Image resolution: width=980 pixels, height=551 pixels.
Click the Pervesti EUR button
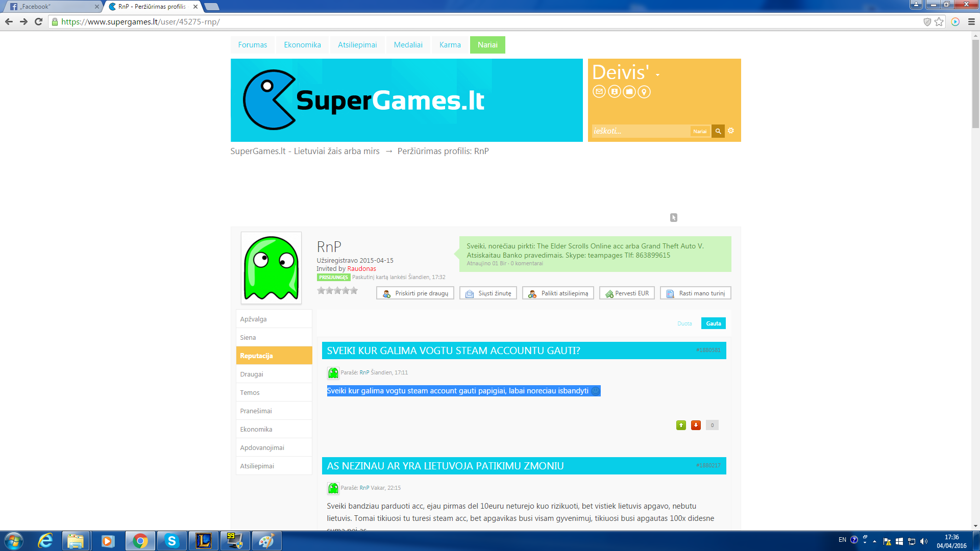627,293
